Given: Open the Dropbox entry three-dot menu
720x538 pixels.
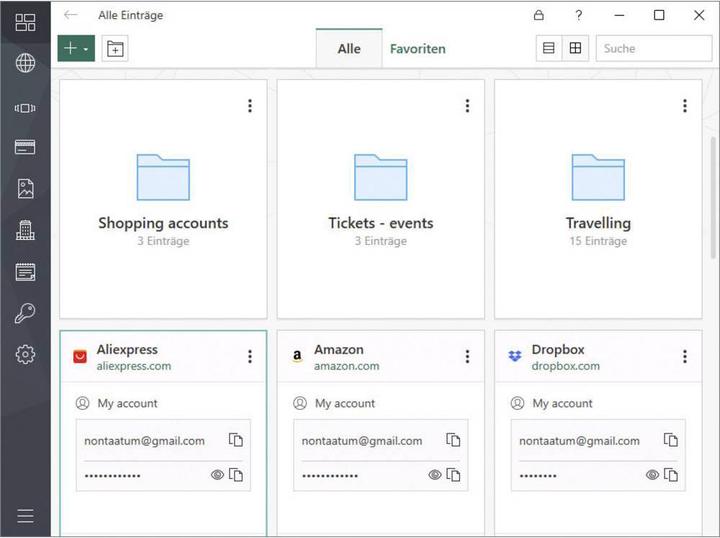Looking at the screenshot, I should click(x=685, y=356).
